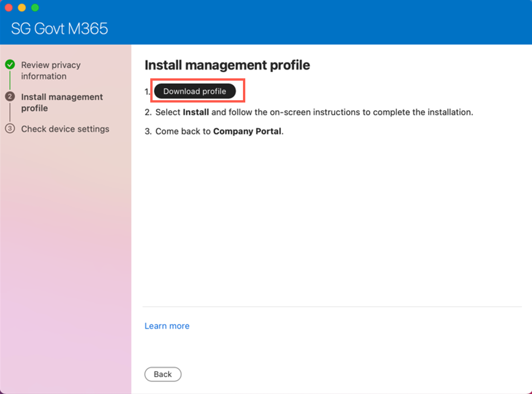
Task: Go to Check device settings step
Action: tap(65, 129)
